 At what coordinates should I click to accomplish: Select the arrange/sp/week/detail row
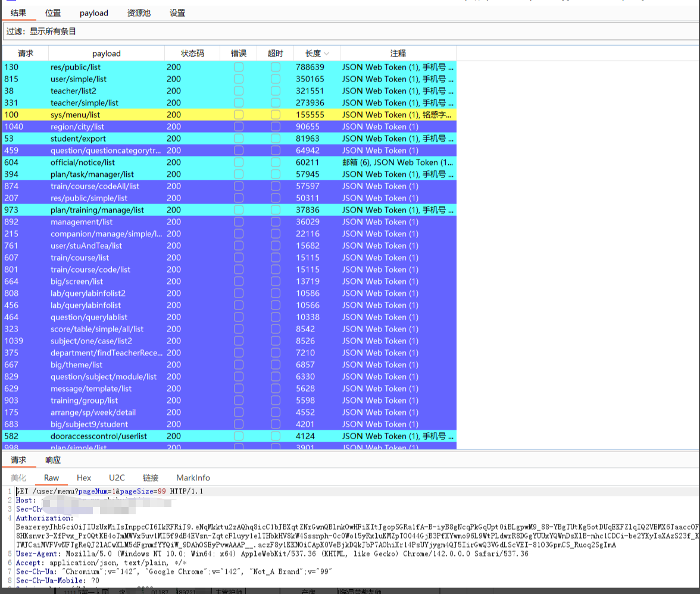[230, 412]
